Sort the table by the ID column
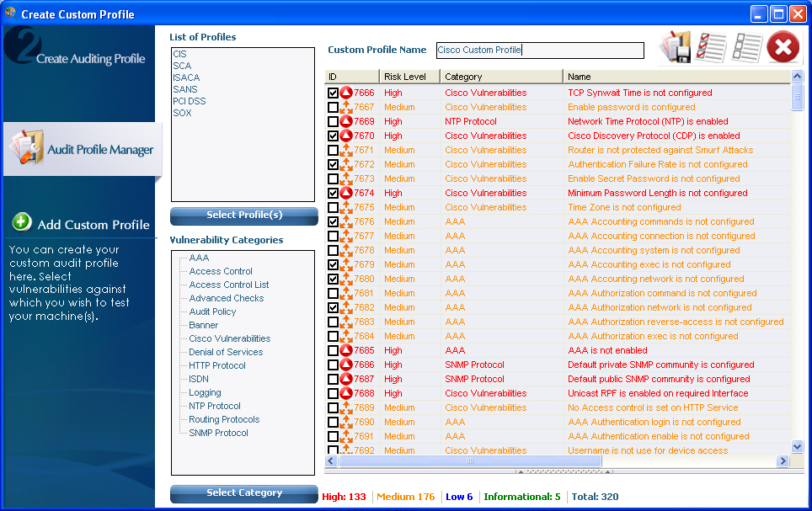812x511 pixels. 351,77
